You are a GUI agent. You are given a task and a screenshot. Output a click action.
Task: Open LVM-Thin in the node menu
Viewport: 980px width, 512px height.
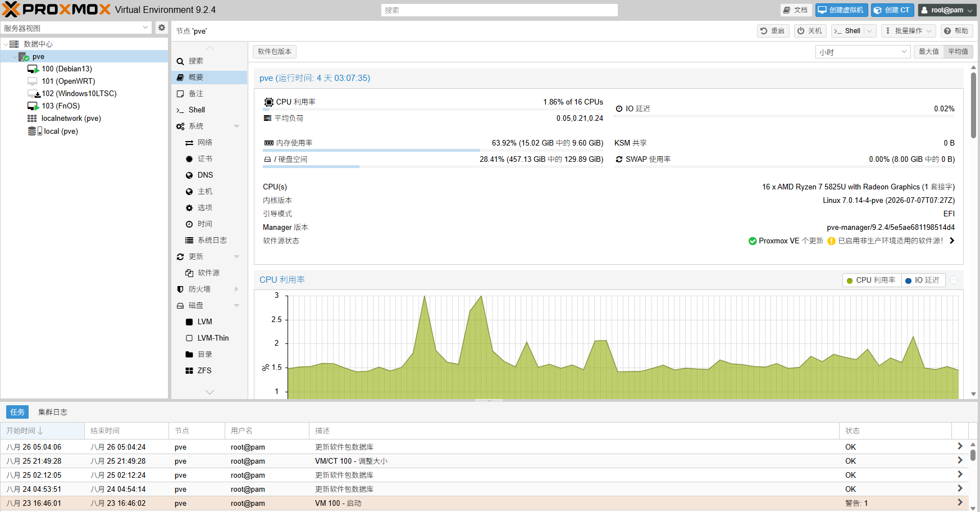209,338
